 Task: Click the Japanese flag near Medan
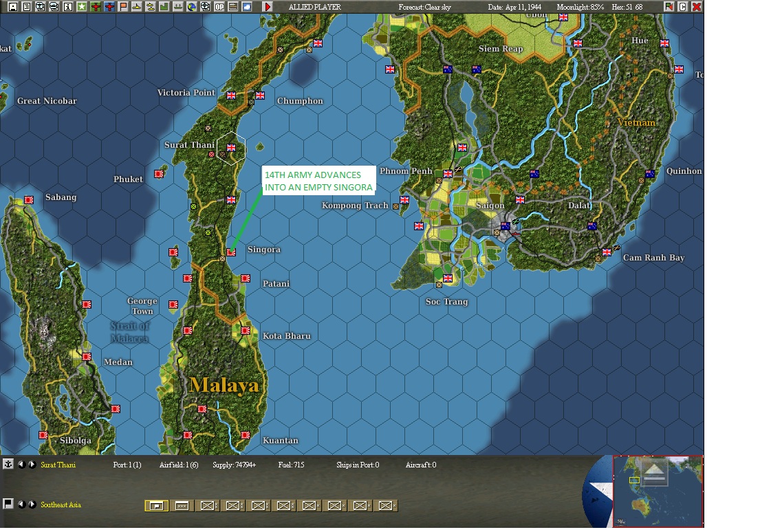[x=87, y=357]
